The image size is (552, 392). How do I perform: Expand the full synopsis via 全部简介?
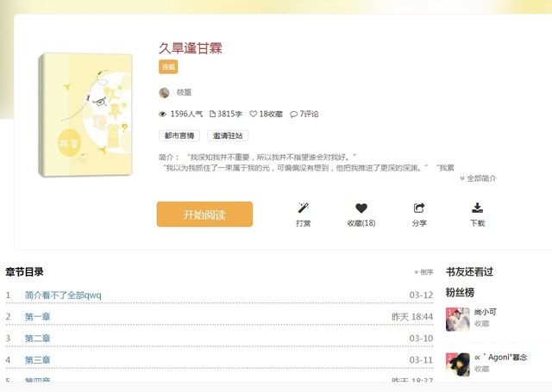(478, 178)
